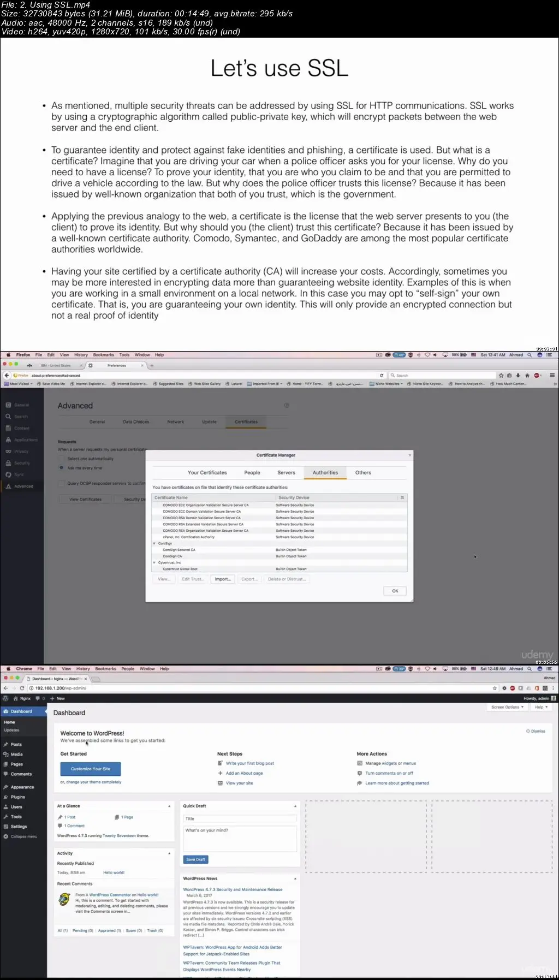Open the certificate list column picker icon
This screenshot has height=980, width=559.
tap(402, 498)
